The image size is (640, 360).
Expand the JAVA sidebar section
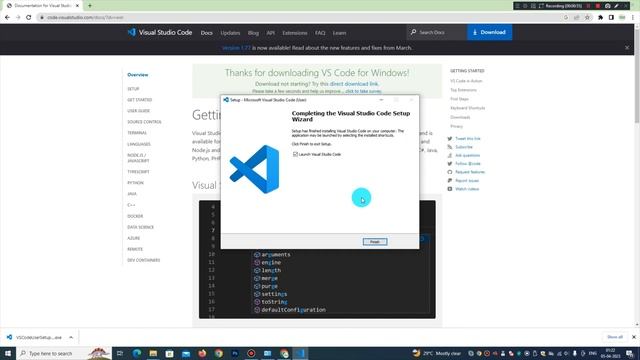pos(132,194)
